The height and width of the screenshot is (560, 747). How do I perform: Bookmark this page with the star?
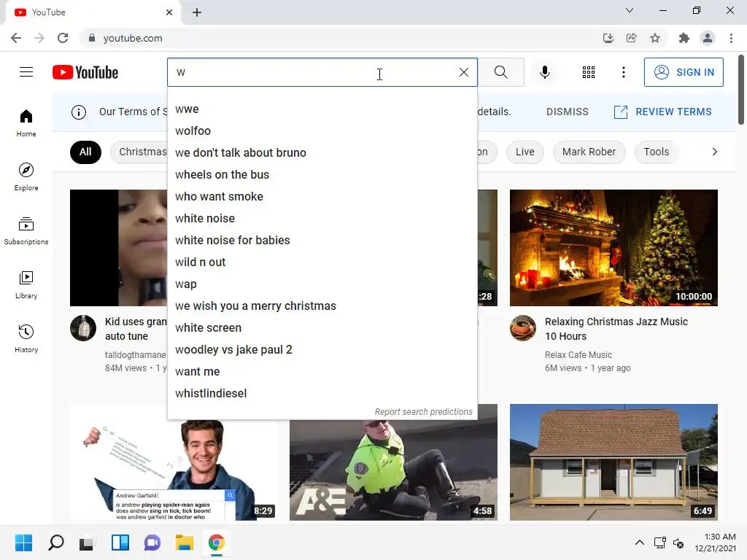(655, 38)
